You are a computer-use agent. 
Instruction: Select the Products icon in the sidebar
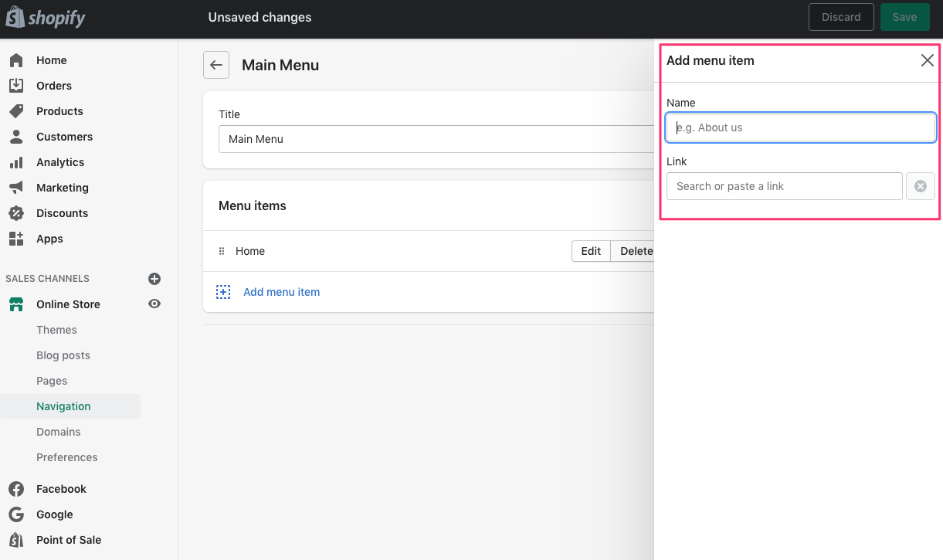coord(17,110)
